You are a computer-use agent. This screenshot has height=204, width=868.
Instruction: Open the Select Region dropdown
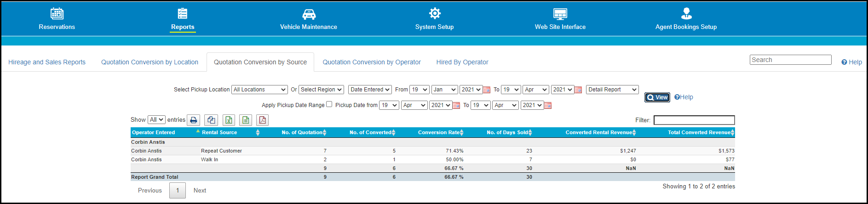click(x=321, y=90)
